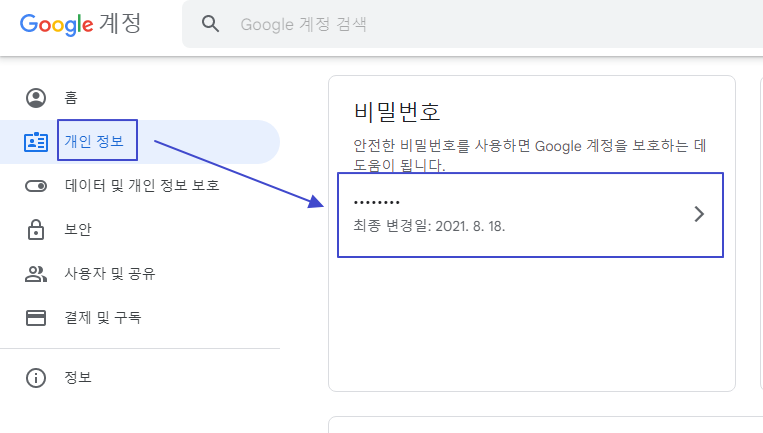Expand the password row chevron arrow

pyautogui.click(x=699, y=214)
